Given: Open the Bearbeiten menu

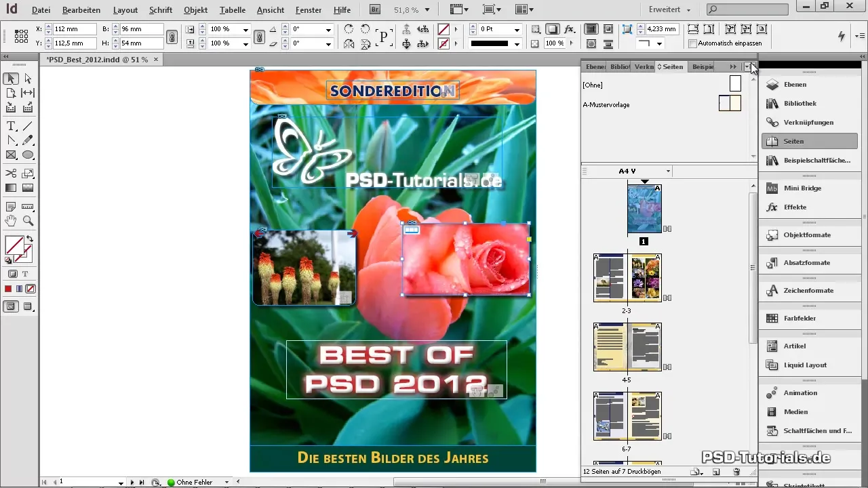Looking at the screenshot, I should [81, 10].
